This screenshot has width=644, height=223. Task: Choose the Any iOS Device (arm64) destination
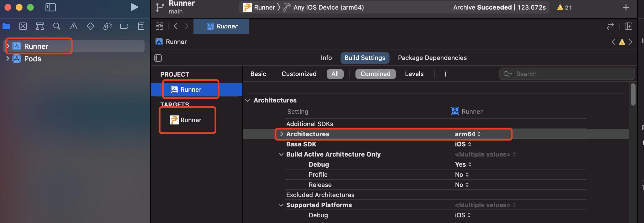click(x=328, y=7)
